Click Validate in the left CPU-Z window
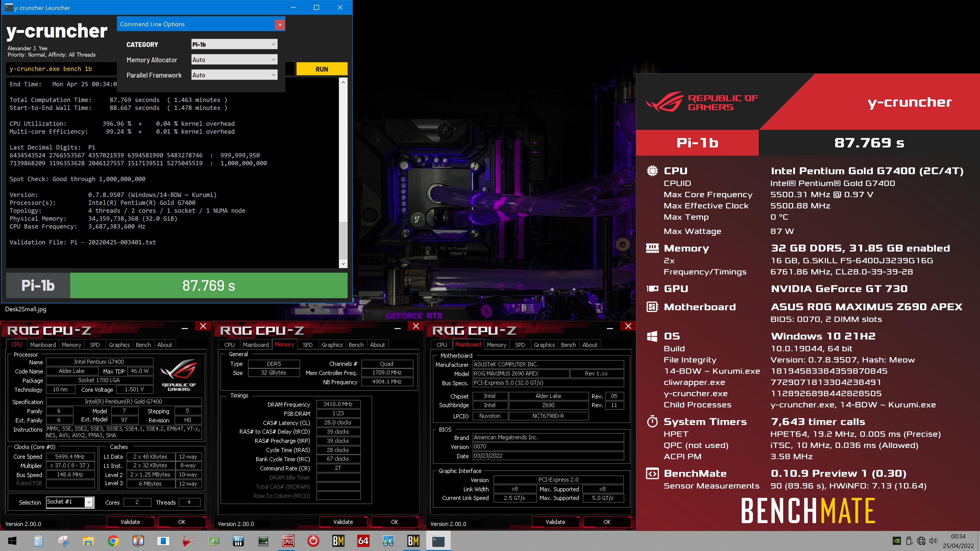Viewport: 980px width, 551px height. click(x=130, y=522)
